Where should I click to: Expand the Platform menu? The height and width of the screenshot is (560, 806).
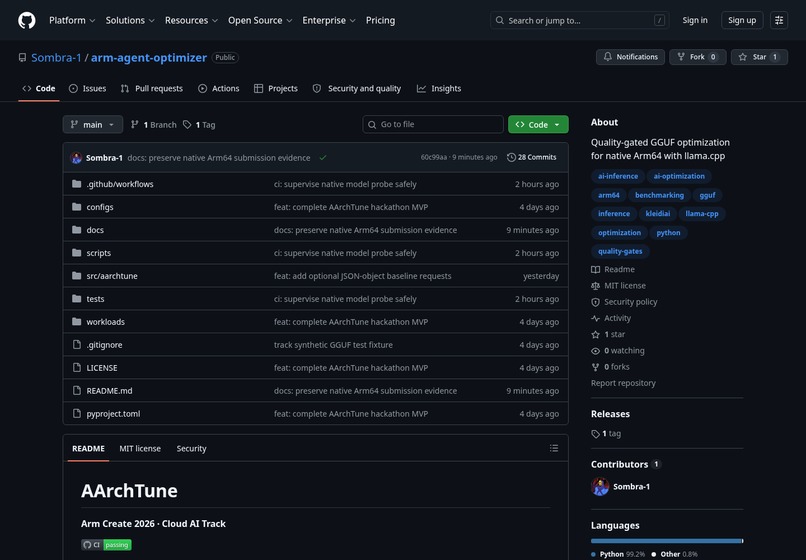(72, 21)
